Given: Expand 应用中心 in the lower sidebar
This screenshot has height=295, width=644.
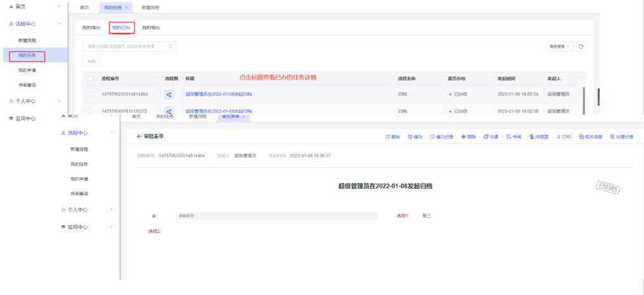Looking at the screenshot, I should (90, 227).
